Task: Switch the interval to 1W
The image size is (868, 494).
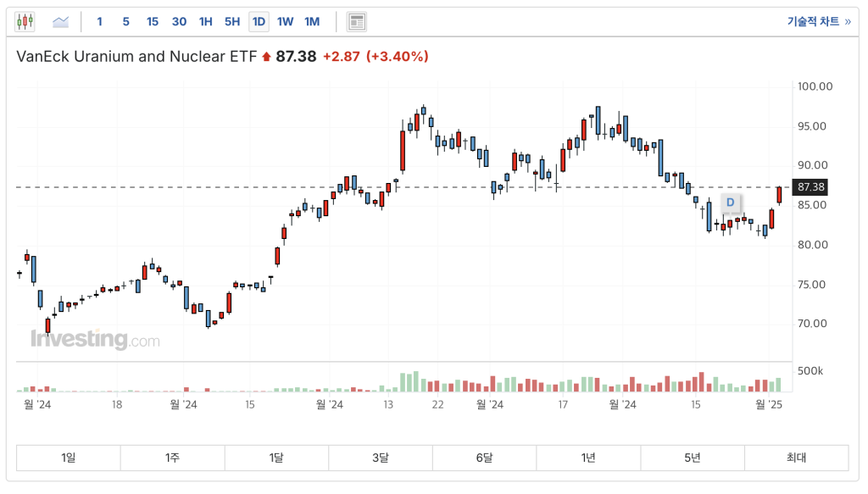Action: pos(285,21)
